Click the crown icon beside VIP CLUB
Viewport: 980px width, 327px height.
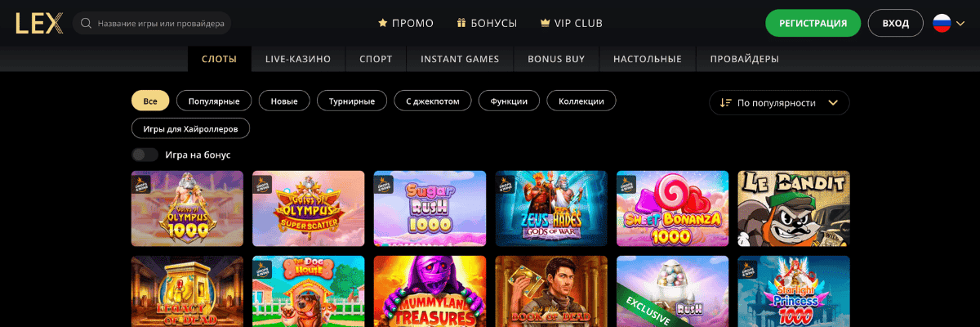545,23
